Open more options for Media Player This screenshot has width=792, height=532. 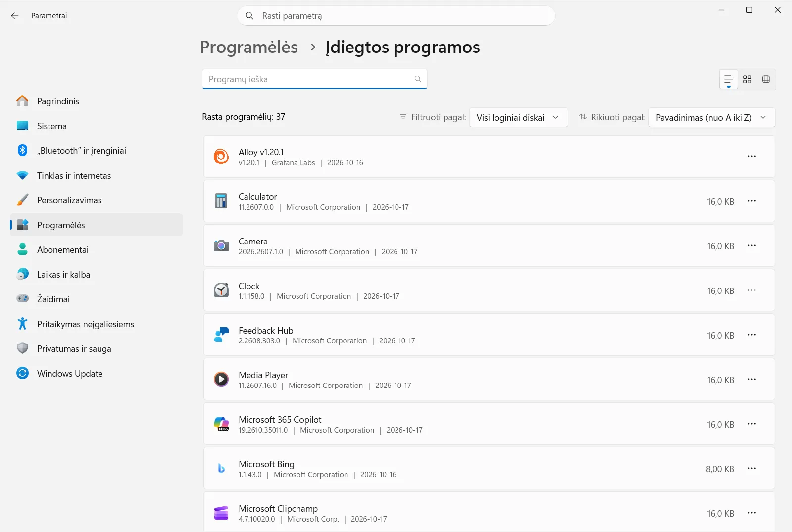pos(752,379)
